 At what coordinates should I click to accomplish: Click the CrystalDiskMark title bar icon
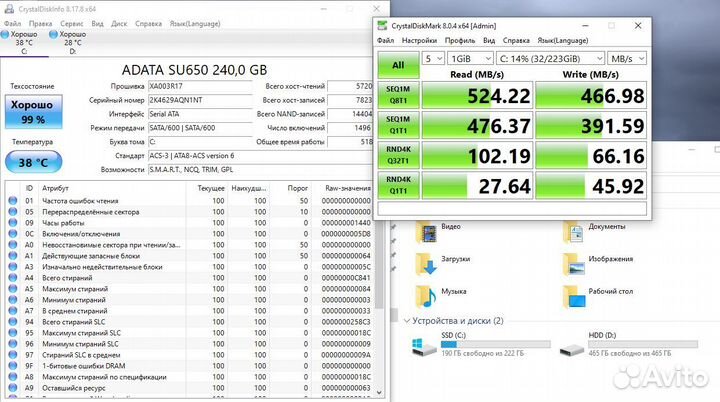point(382,26)
